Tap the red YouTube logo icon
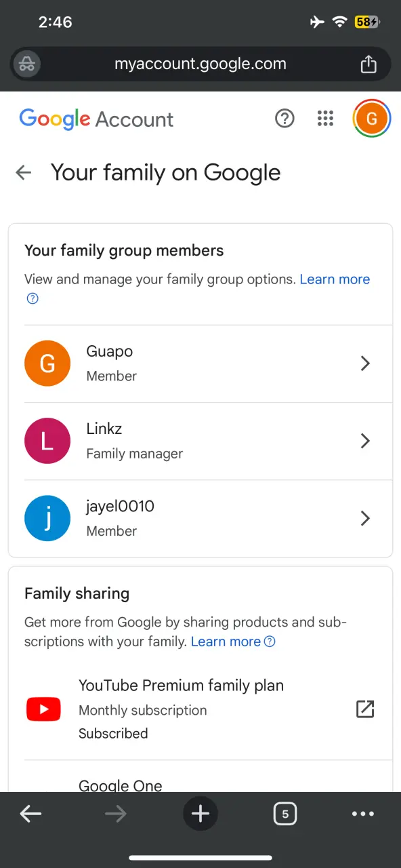The width and height of the screenshot is (401, 868). [43, 709]
